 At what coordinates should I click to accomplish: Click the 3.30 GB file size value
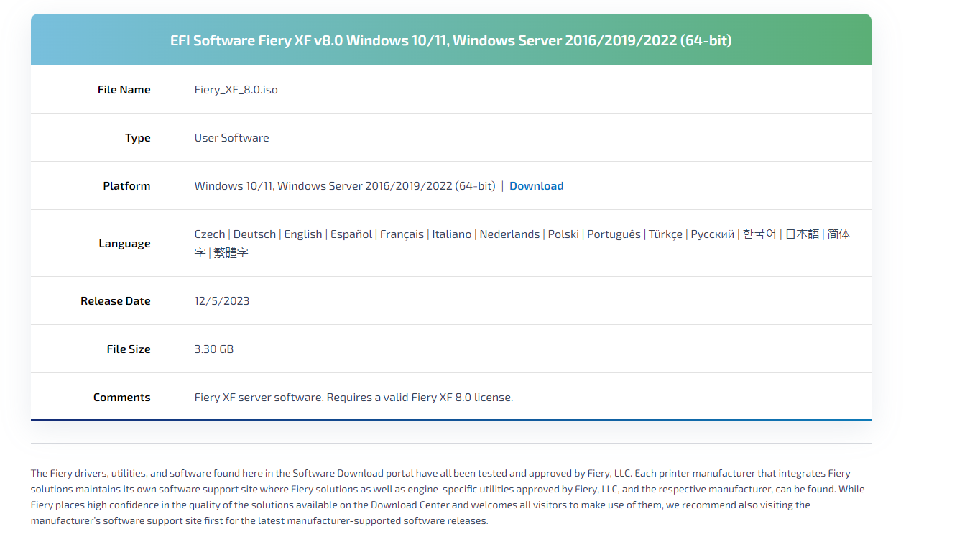tap(214, 349)
